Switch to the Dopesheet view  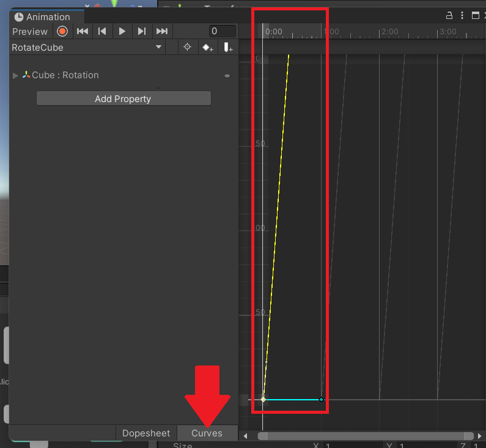click(146, 433)
